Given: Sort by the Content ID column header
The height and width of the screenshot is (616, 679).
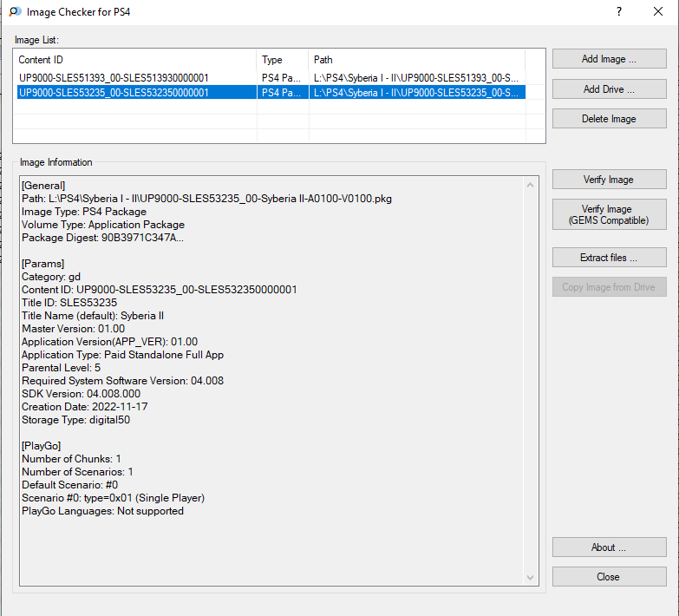Looking at the screenshot, I should click(x=135, y=60).
